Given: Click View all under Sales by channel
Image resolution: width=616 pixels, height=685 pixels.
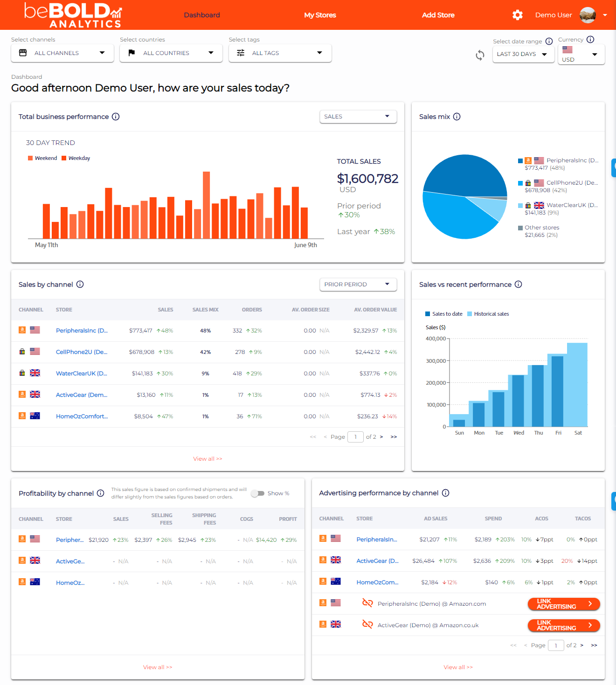Looking at the screenshot, I should (208, 459).
